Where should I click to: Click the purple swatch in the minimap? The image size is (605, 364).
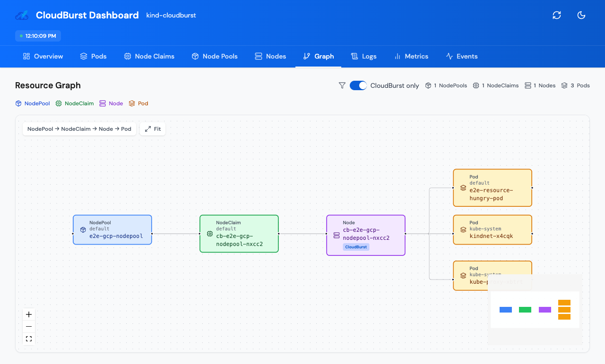544,309
